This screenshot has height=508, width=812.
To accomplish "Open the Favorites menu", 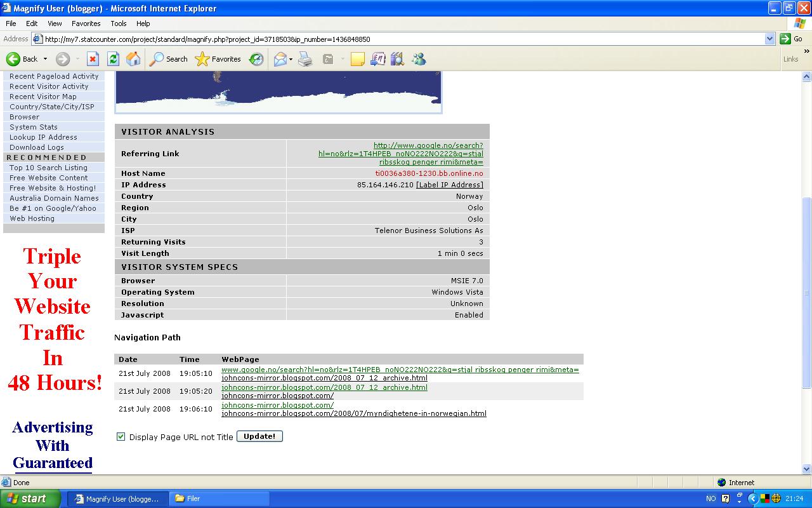I will click(x=86, y=23).
